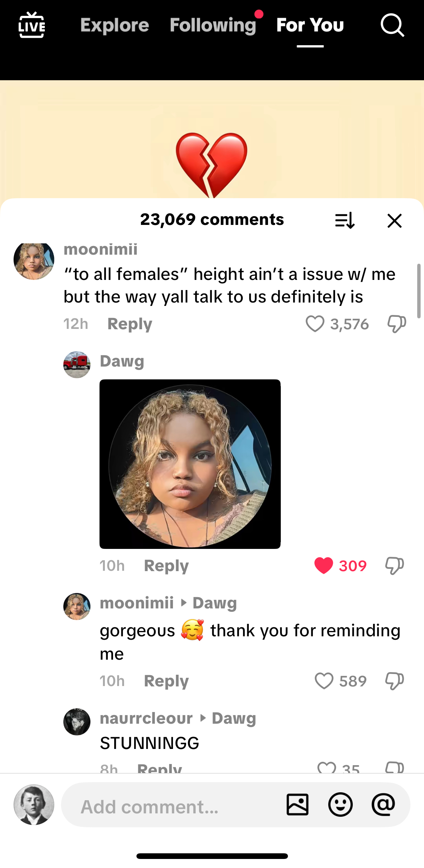424x868 pixels.
Task: Close the comments panel
Action: [x=395, y=220]
